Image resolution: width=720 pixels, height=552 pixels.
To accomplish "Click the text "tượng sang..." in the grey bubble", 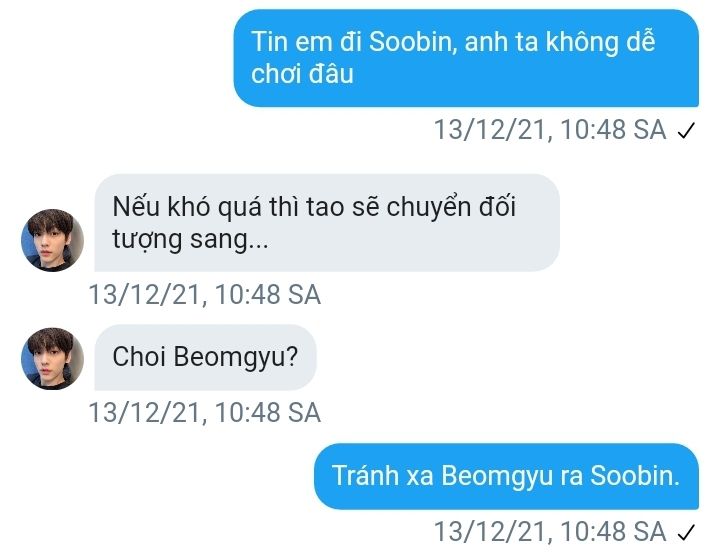I will pyautogui.click(x=190, y=240).
